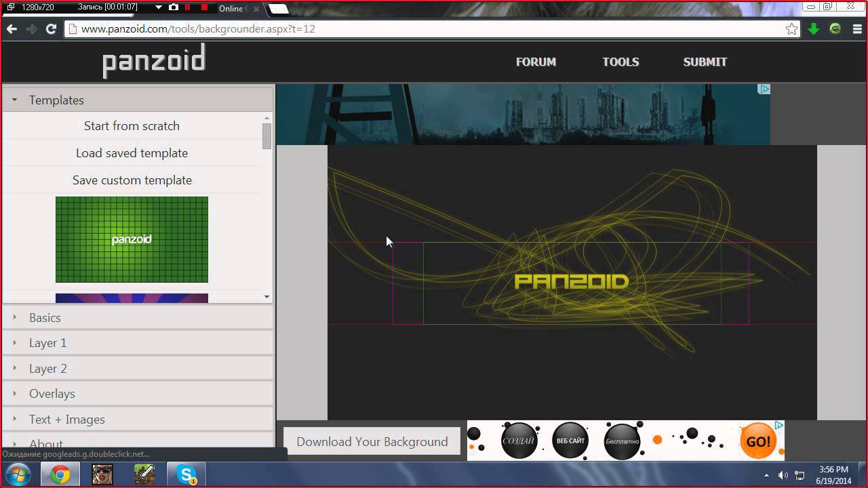Open the network tray icon
Screen dimensions: 868x488
pos(800,475)
